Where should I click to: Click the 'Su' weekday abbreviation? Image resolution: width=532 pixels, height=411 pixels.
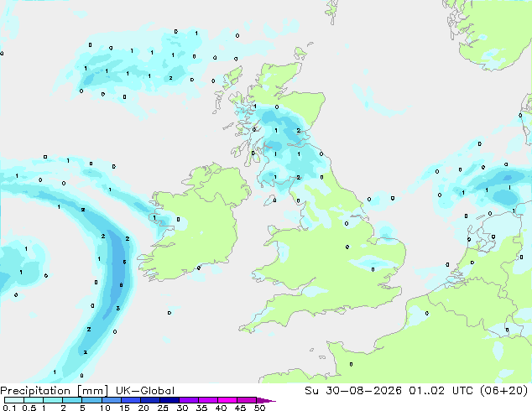311,391
